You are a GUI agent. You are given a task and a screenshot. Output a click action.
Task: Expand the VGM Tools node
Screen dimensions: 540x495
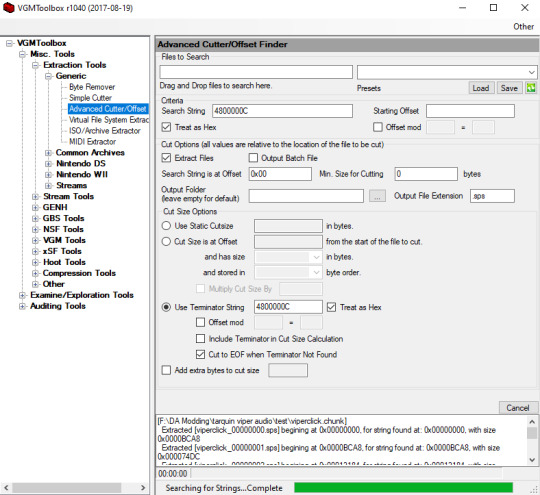point(35,240)
